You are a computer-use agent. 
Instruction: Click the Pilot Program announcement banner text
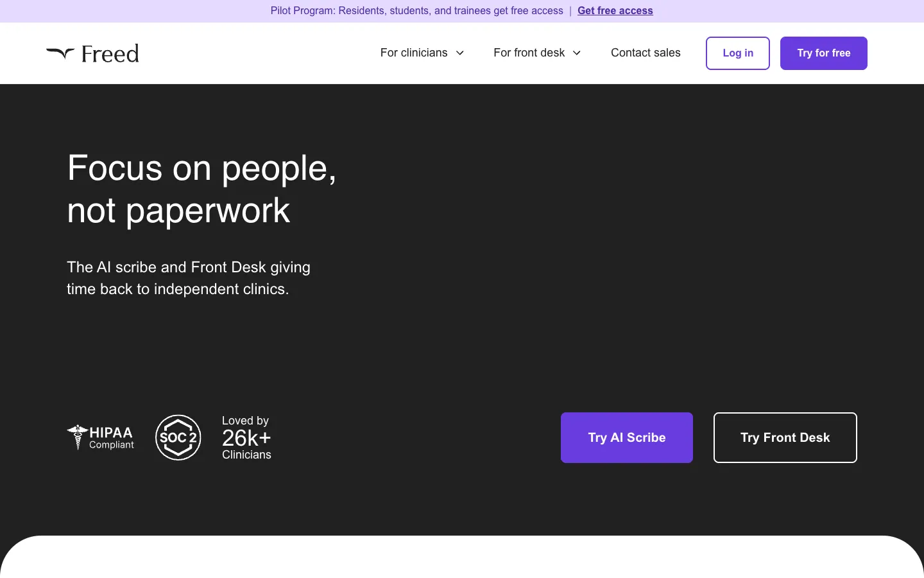tap(417, 11)
